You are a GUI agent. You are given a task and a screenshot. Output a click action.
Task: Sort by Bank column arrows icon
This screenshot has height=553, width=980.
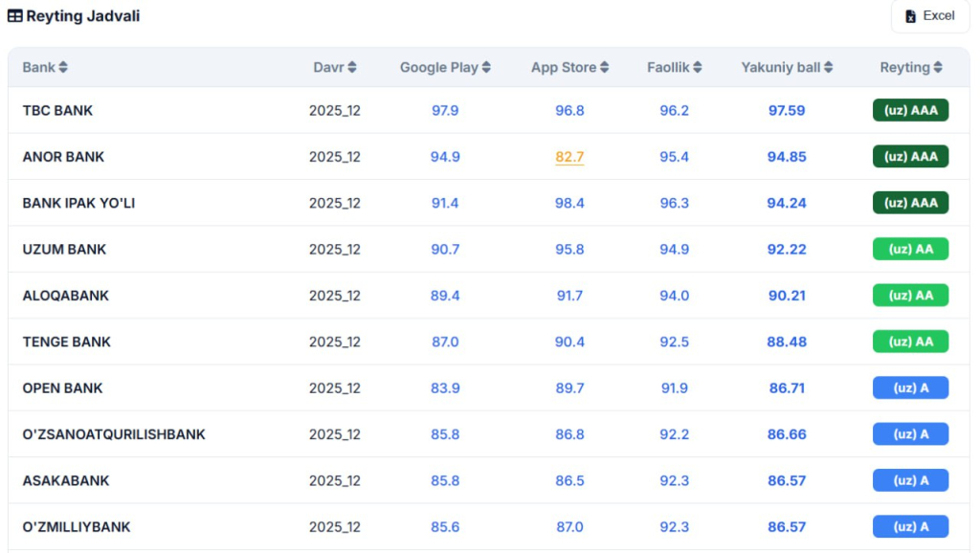point(63,68)
